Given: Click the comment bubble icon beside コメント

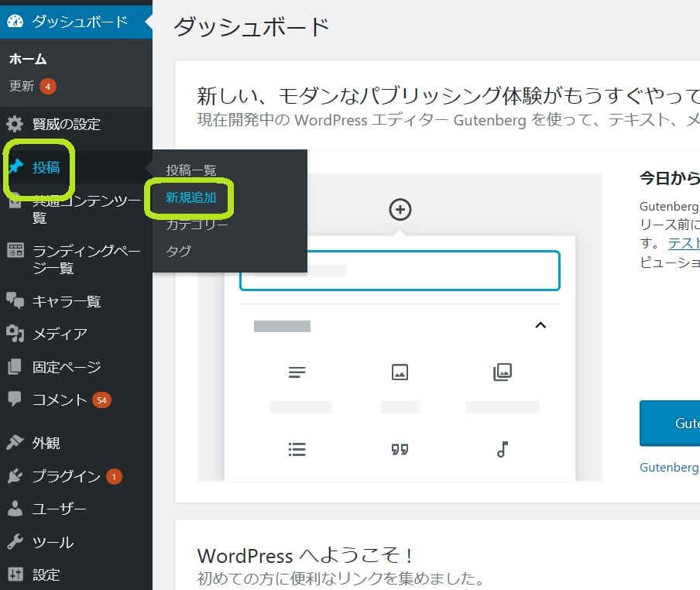Looking at the screenshot, I should point(15,399).
